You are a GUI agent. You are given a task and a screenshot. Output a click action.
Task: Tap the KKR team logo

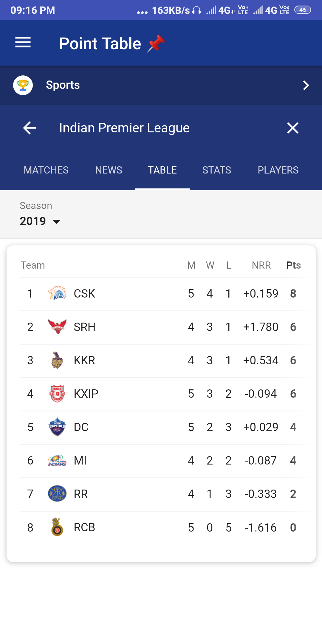(57, 360)
